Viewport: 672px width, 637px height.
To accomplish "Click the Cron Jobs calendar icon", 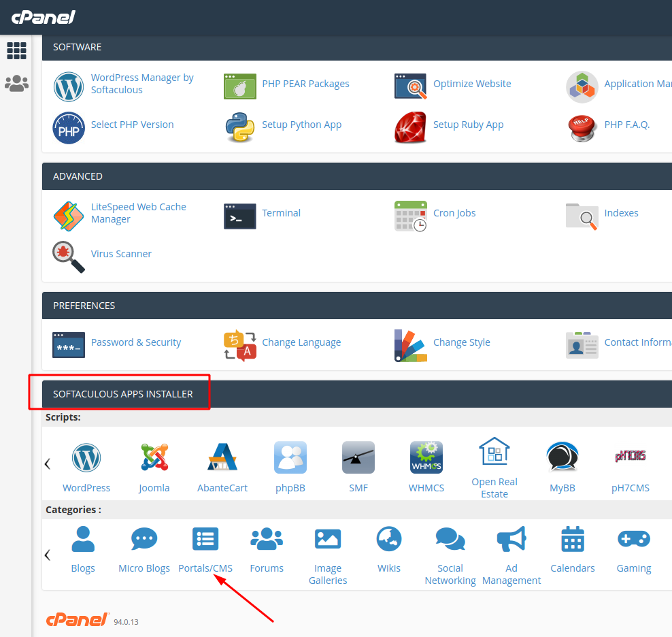I will (x=411, y=216).
